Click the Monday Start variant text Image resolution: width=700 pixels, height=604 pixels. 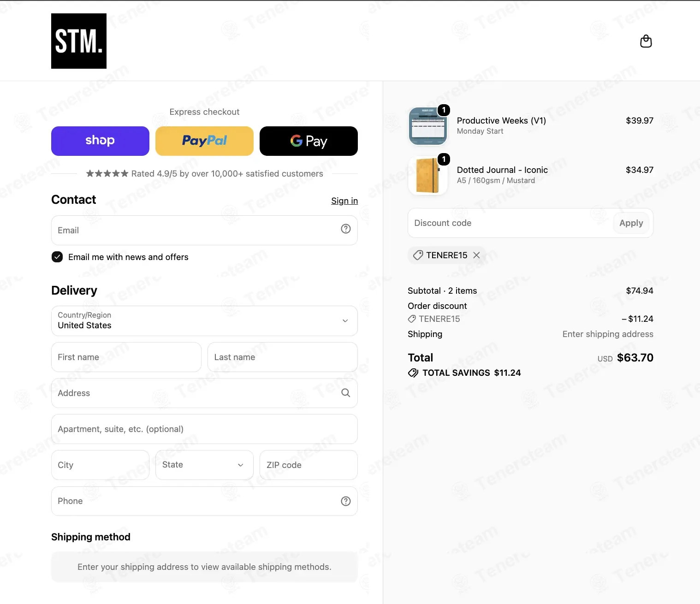pos(480,131)
